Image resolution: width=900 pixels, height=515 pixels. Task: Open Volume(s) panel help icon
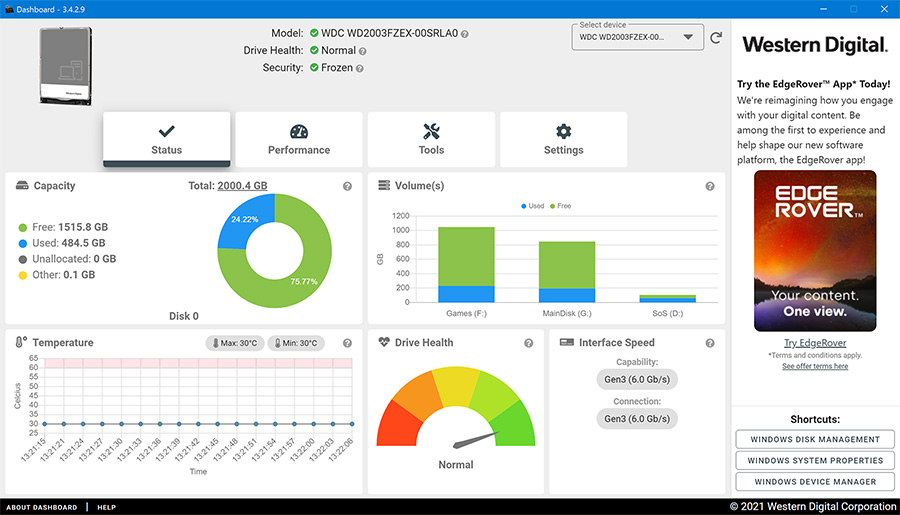pos(710,186)
